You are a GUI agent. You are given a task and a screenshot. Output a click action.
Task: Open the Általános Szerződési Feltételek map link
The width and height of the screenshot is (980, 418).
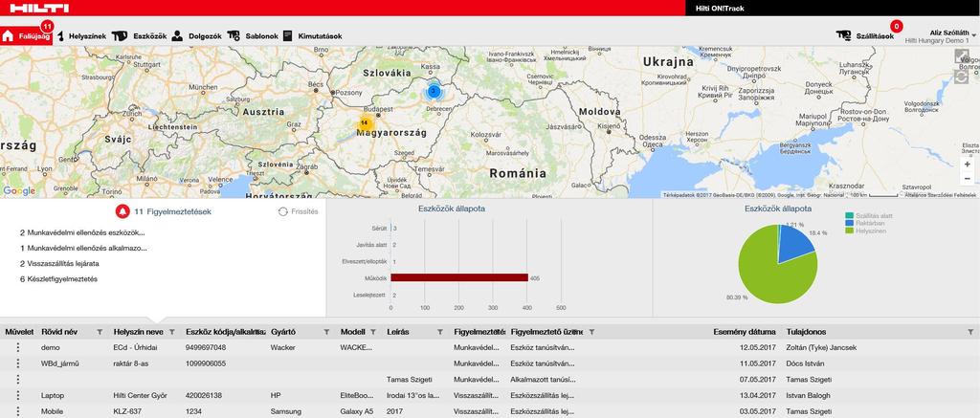940,195
